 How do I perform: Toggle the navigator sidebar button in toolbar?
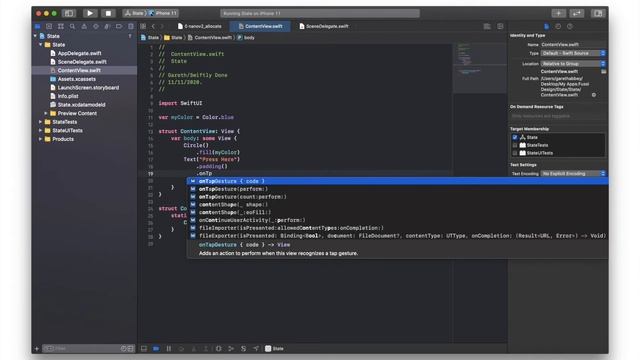point(69,13)
